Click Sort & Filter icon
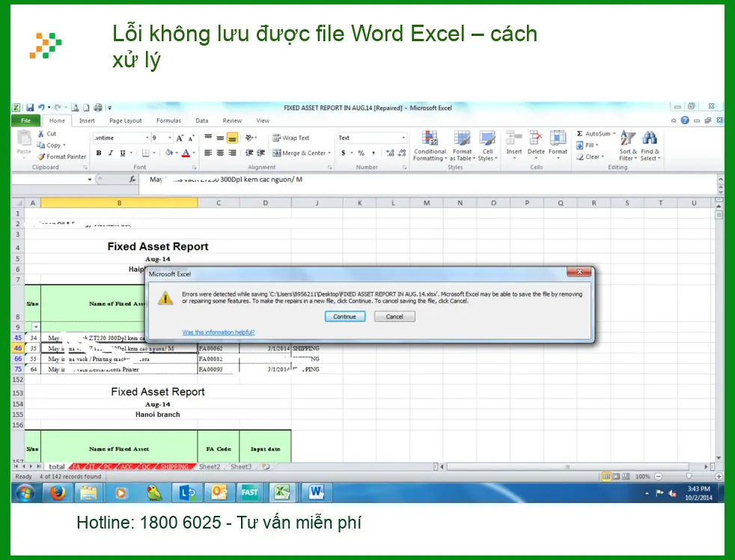The width and height of the screenshot is (735, 560). [x=628, y=139]
